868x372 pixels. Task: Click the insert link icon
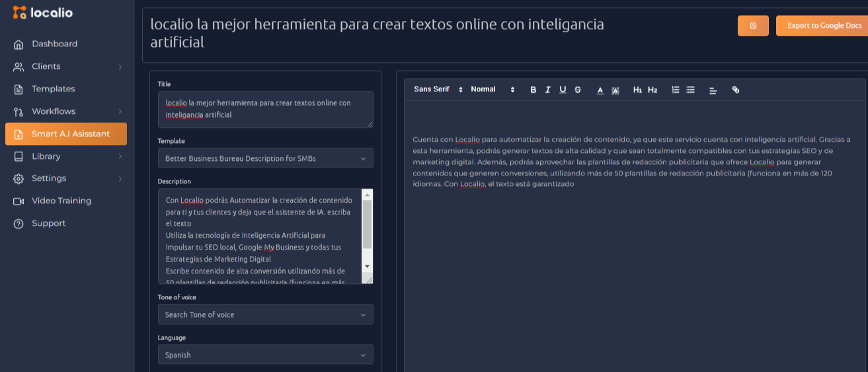tap(736, 90)
